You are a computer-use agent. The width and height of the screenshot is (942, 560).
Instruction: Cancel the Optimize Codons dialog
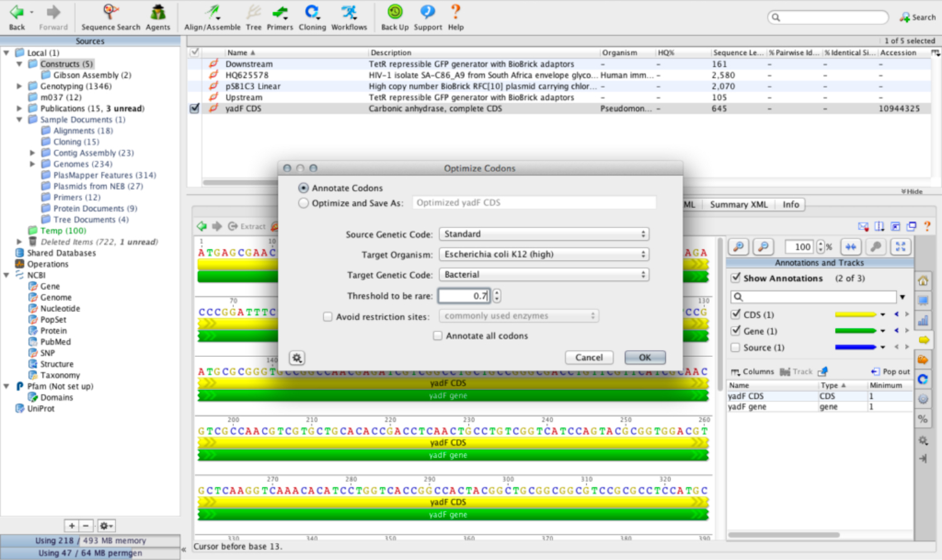pos(589,357)
